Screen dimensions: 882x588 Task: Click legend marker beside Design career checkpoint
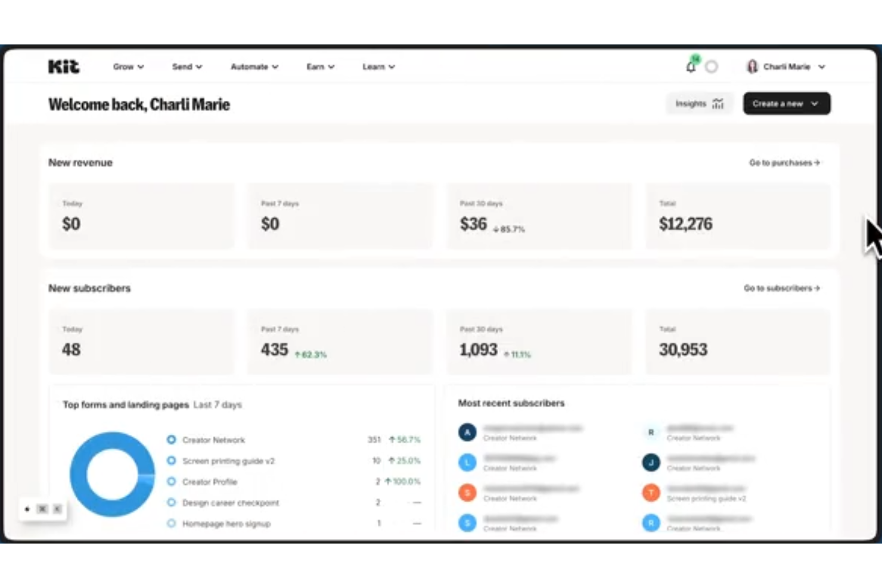point(171,502)
